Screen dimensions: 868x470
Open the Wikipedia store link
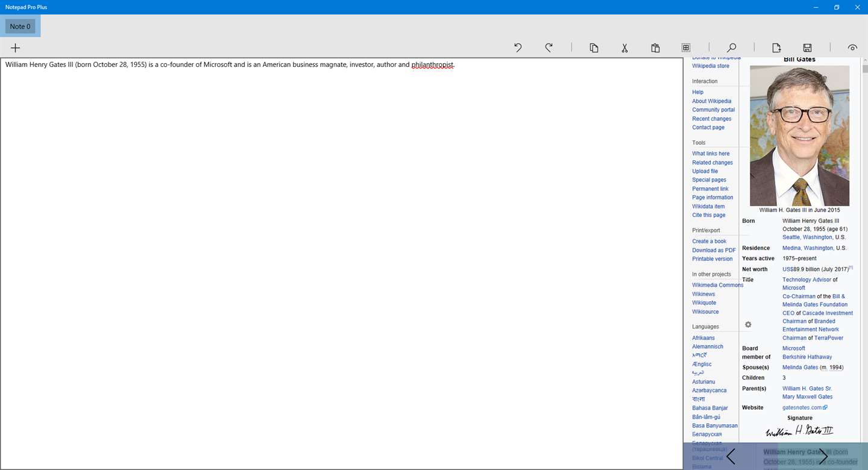pos(711,66)
